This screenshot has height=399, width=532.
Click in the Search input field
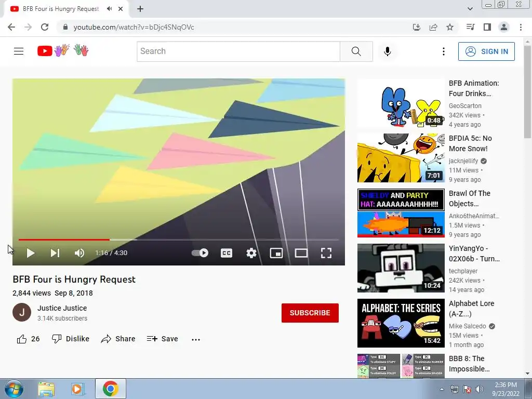pyautogui.click(x=238, y=51)
